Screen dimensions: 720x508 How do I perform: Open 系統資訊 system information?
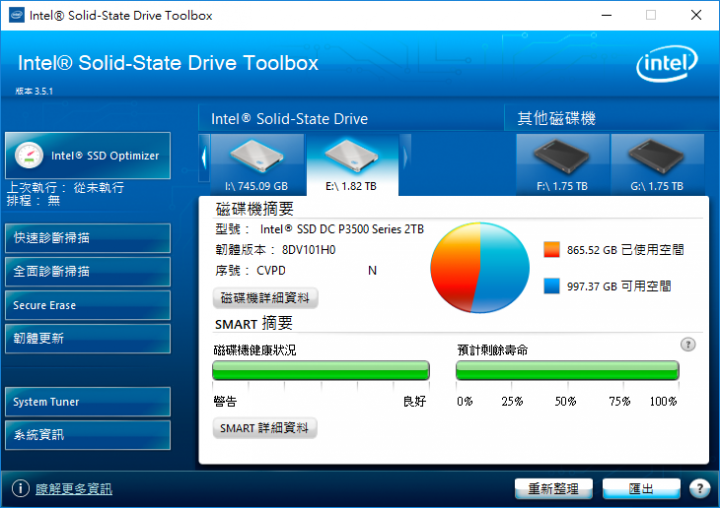88,435
